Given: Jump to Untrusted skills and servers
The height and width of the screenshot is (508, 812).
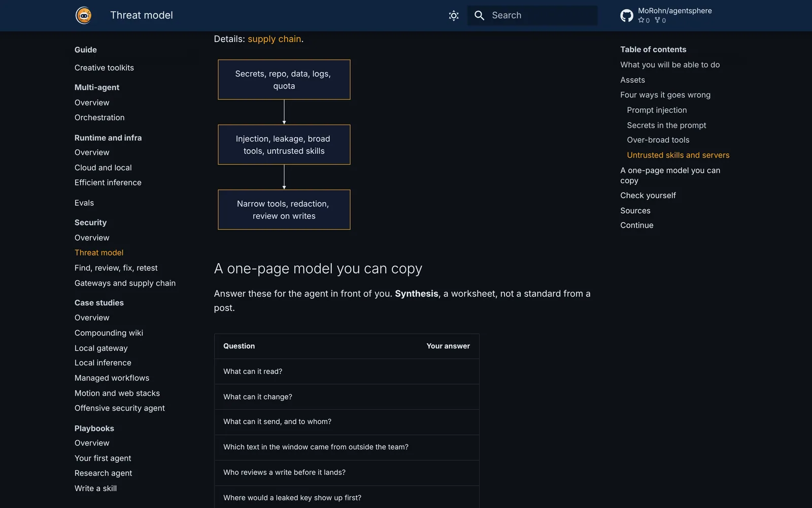Looking at the screenshot, I should click(678, 155).
